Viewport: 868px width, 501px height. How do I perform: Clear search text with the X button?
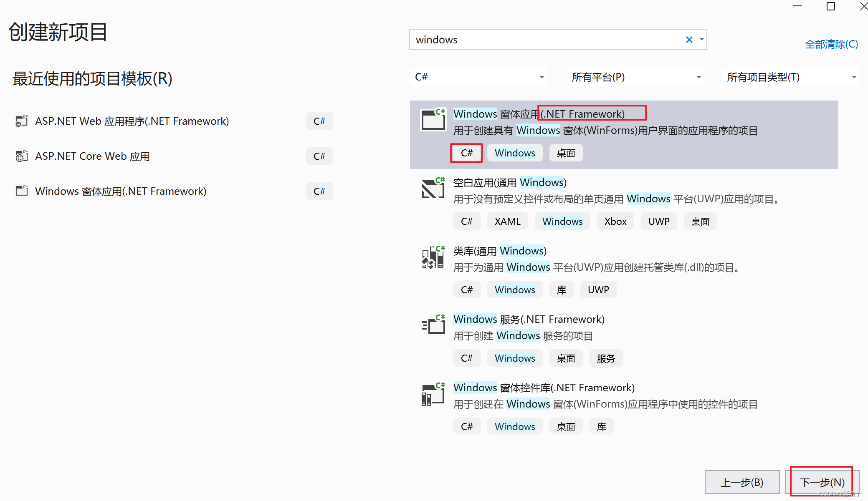pyautogui.click(x=689, y=39)
